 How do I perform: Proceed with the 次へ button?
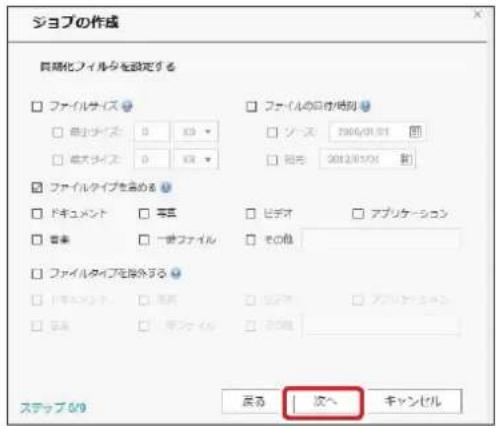(324, 402)
